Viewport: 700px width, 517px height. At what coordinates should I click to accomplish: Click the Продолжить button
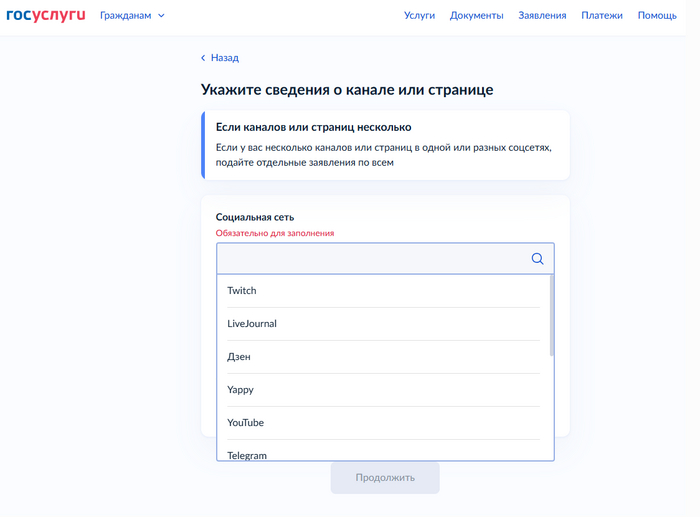point(385,478)
